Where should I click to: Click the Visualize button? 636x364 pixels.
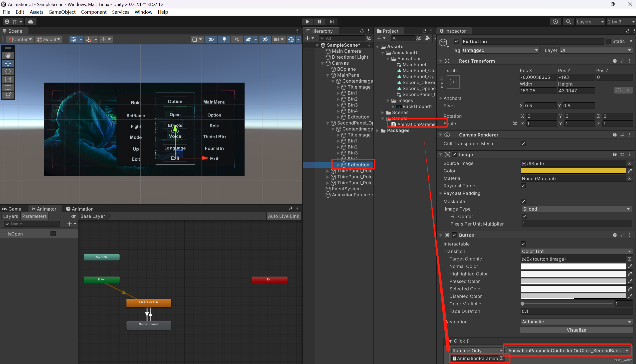[576, 330]
